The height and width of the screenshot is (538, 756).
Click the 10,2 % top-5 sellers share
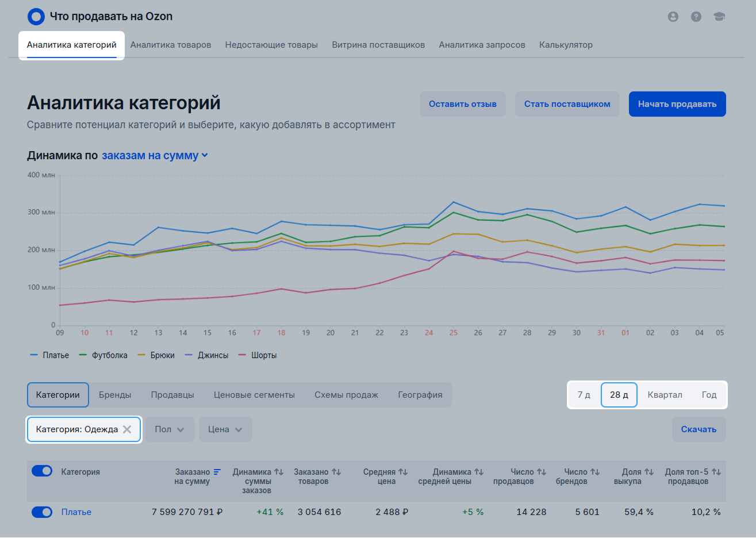coord(706,512)
